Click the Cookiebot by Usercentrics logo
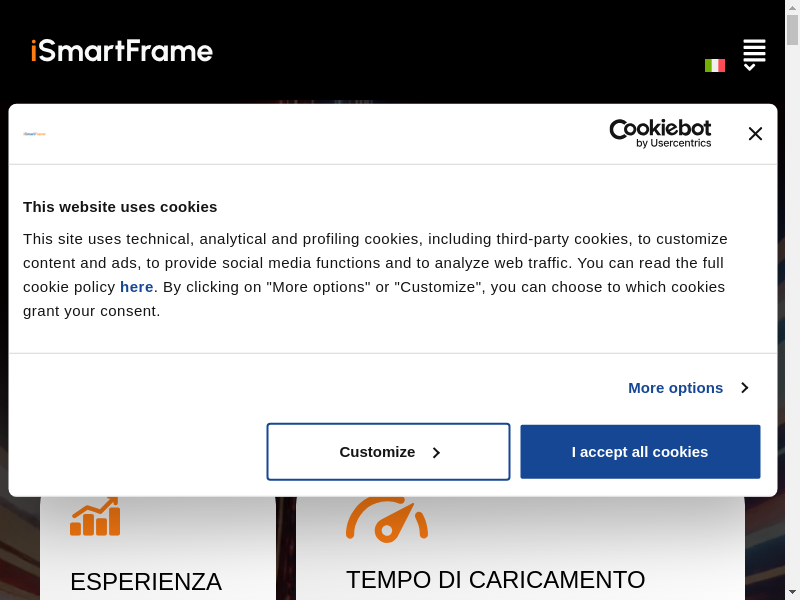Image resolution: width=800 pixels, height=600 pixels. point(660,133)
